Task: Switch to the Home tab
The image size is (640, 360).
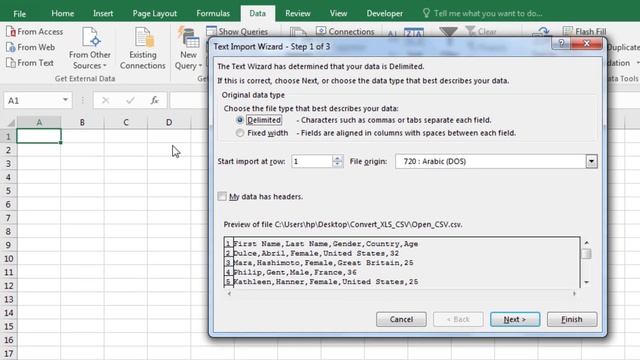Action: (x=62, y=13)
